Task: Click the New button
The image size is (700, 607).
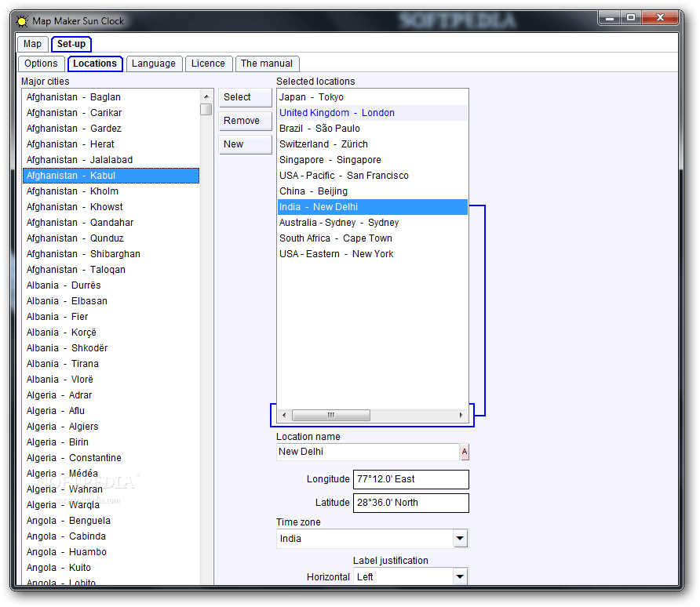Action: pos(245,144)
